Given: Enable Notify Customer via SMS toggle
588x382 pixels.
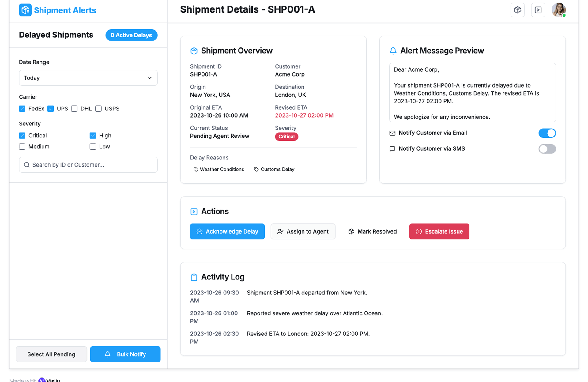Looking at the screenshot, I should (547, 149).
